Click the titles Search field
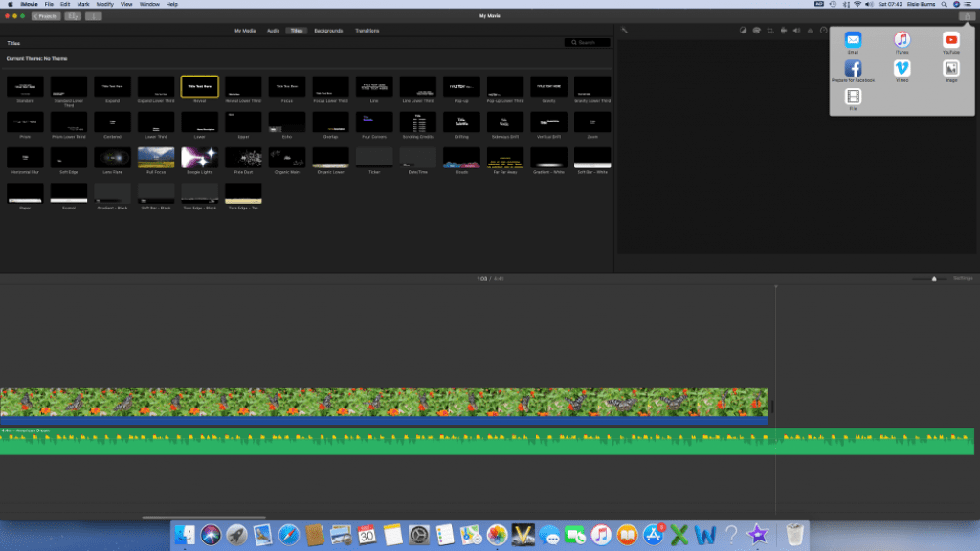The height and width of the screenshot is (551, 980). 588,42
